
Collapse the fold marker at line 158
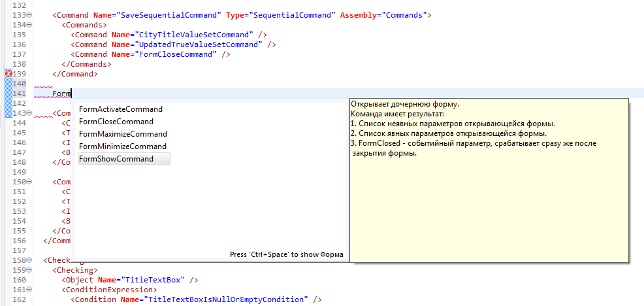coord(29,260)
